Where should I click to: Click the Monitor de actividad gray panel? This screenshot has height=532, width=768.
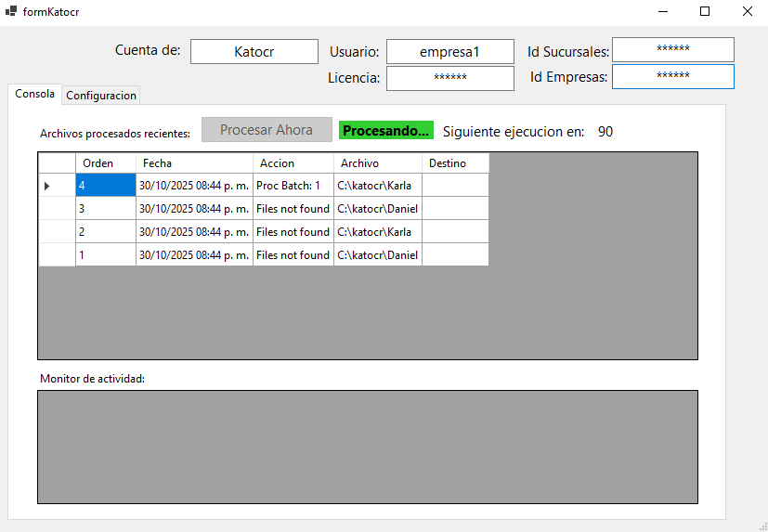[x=367, y=447]
